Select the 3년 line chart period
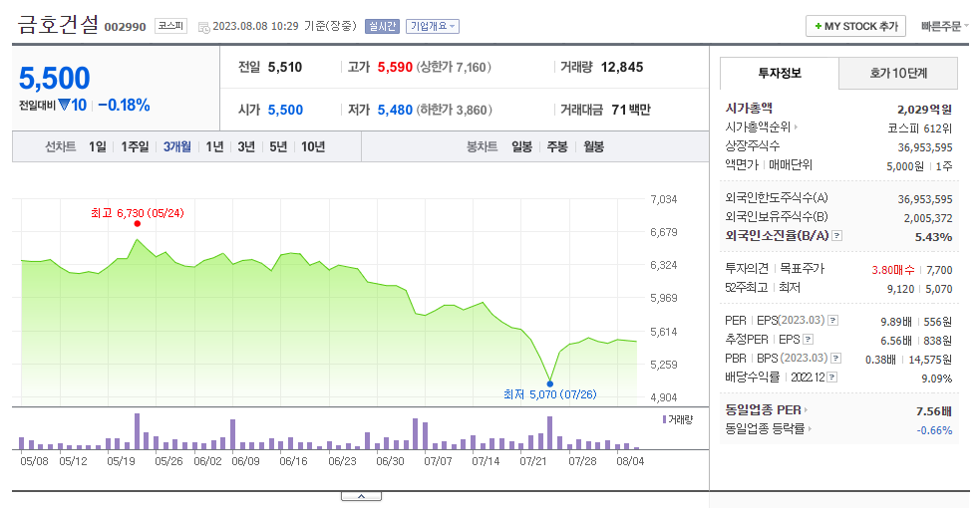Image resolution: width=980 pixels, height=508 pixels. (246, 146)
